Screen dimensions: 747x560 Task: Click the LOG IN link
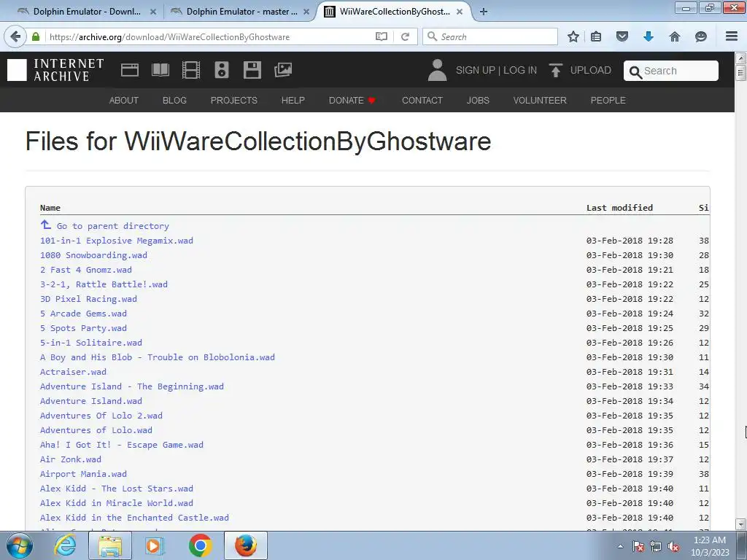tap(519, 70)
